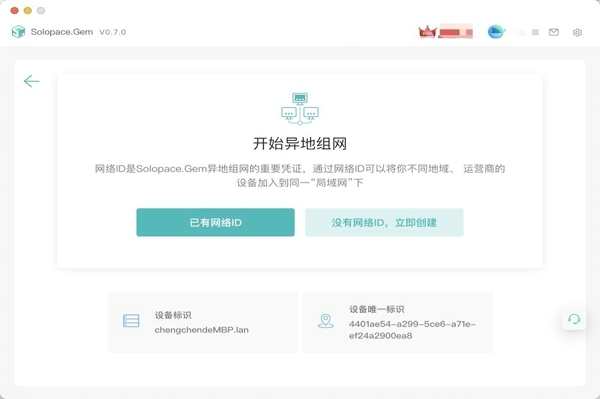Click the V0.7.0 version text

tap(112, 32)
